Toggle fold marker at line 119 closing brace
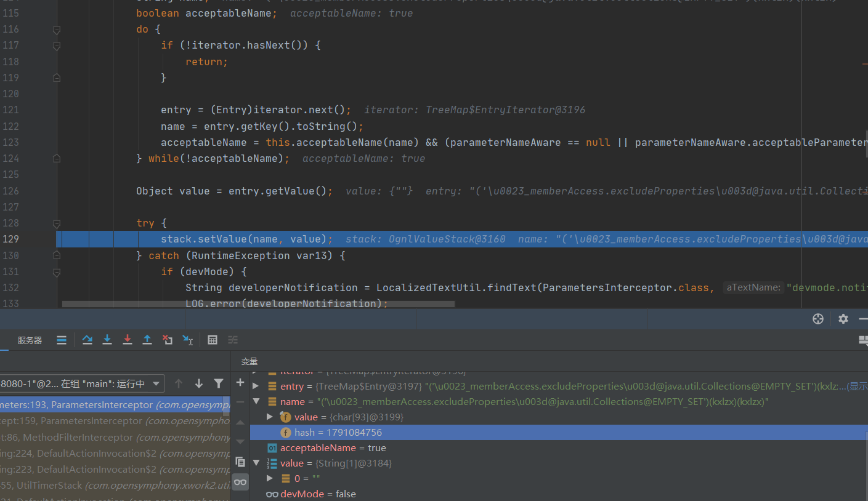The width and height of the screenshot is (868, 501). (57, 78)
